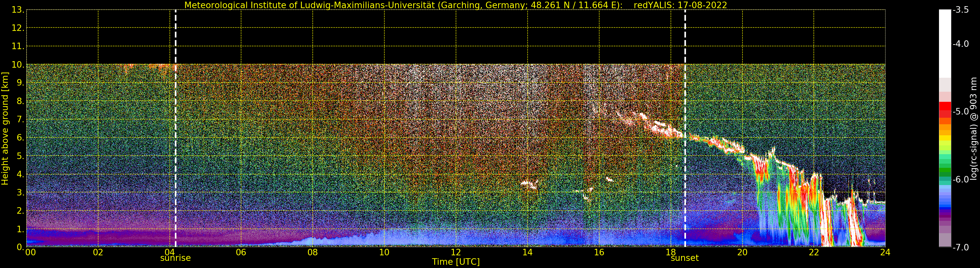The width and height of the screenshot is (980, 268).
Task: Click the 'Time [UTC]' axis title
Action: click(x=456, y=262)
